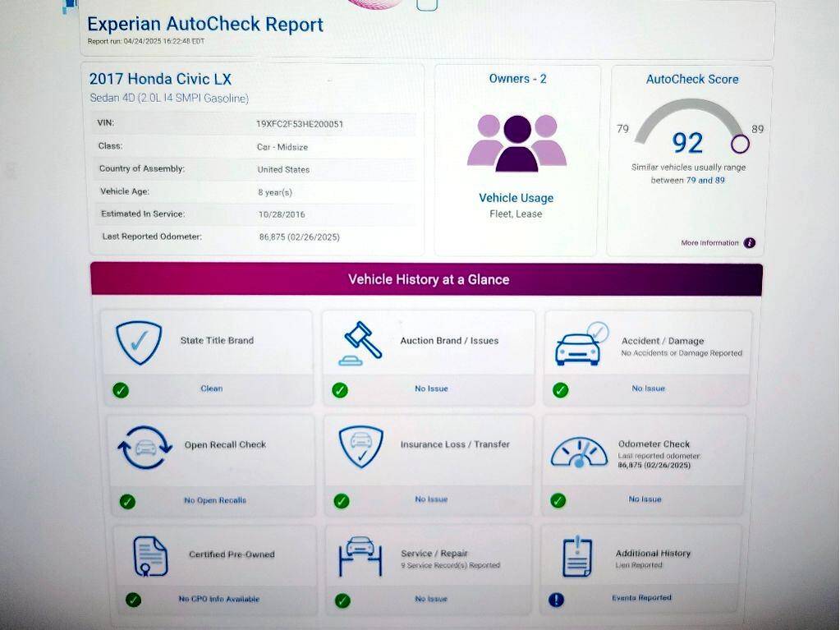Click the State Title Brand shield icon
Viewport: 840px width, 630px height.
click(139, 343)
